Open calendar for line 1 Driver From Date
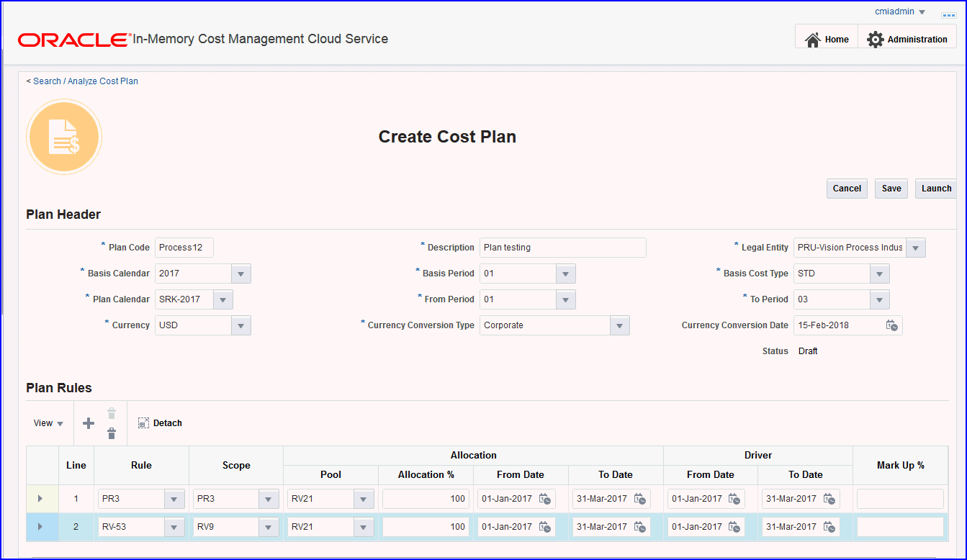Viewport: 967px width, 560px height. 735,499
